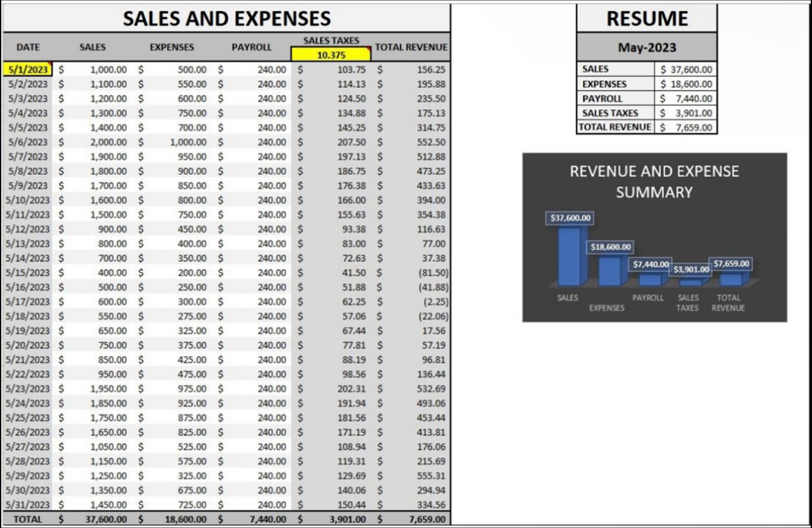
Task: Select the DATE column header
Action: pos(27,47)
